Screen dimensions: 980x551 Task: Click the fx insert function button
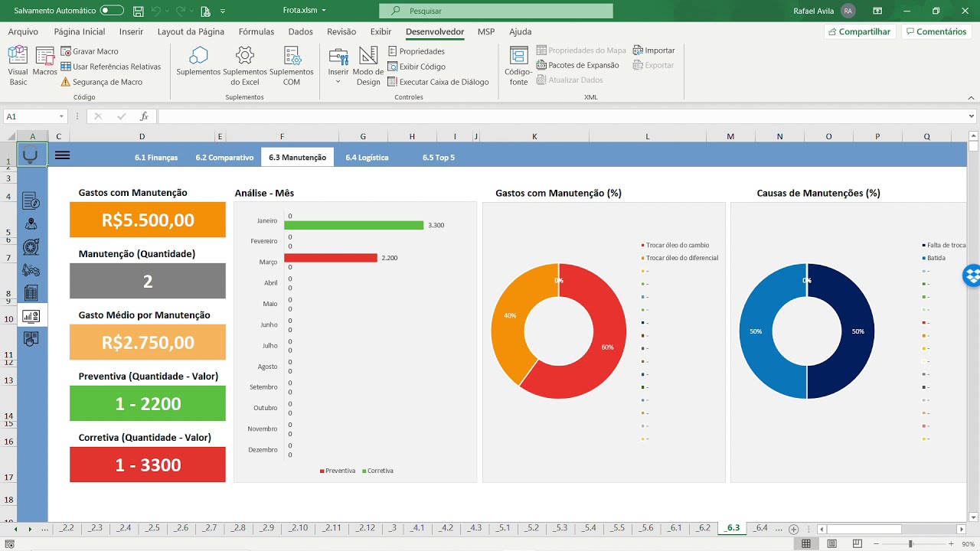click(x=144, y=116)
